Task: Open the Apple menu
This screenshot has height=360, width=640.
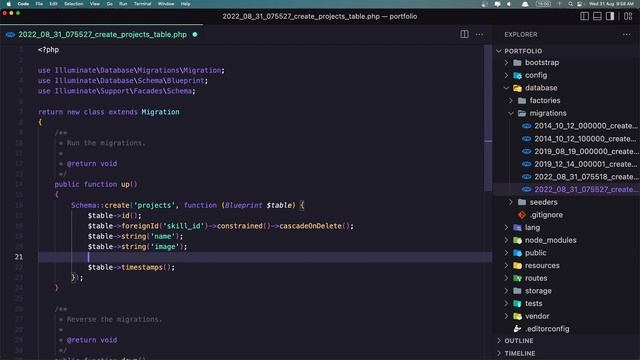Action: [x=9, y=4]
